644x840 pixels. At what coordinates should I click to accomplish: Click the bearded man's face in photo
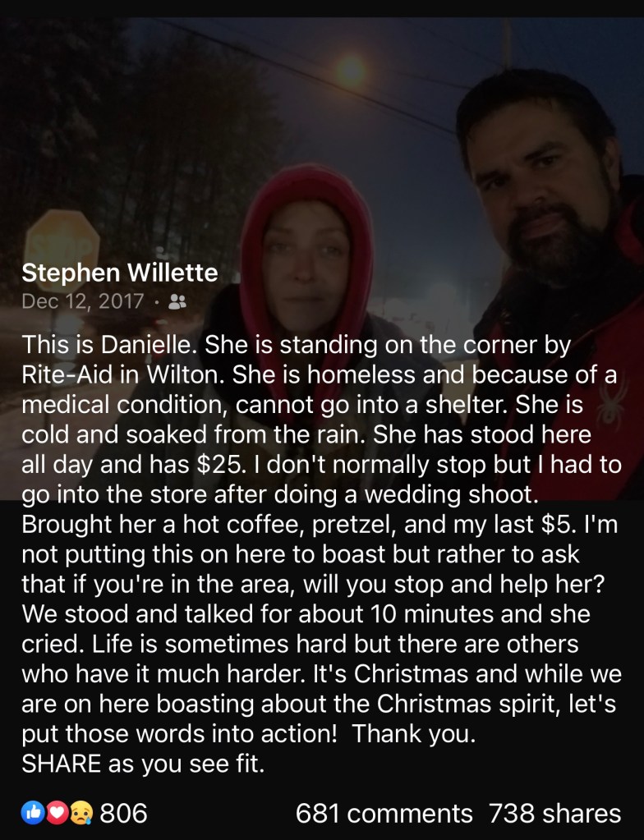(x=541, y=182)
